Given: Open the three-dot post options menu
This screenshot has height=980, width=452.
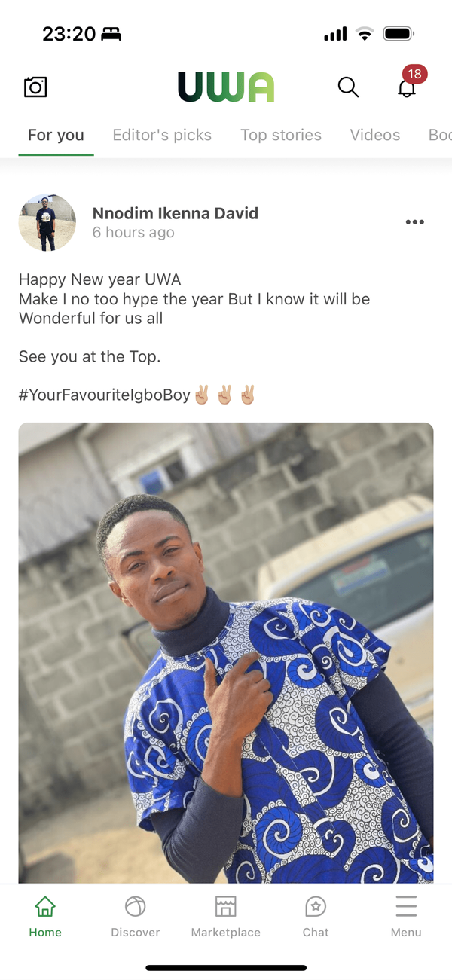Looking at the screenshot, I should [x=415, y=222].
